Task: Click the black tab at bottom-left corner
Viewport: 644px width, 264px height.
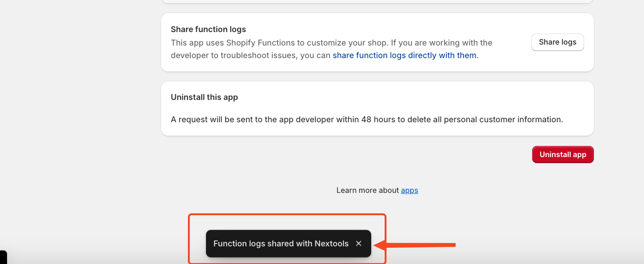Action: (x=3, y=257)
